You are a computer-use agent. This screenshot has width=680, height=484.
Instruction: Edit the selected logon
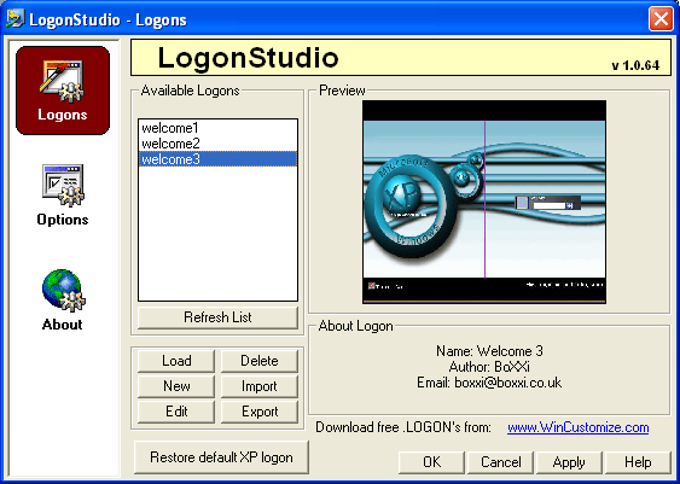[x=176, y=411]
